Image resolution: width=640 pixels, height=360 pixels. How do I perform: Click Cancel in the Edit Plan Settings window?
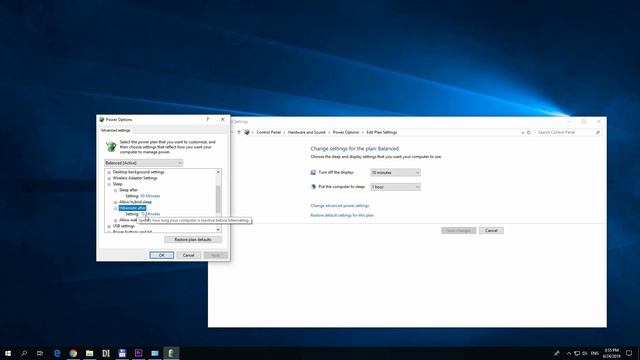(x=491, y=231)
